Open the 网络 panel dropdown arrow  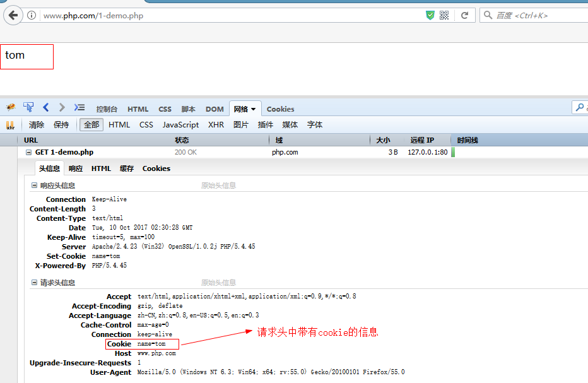pos(254,109)
